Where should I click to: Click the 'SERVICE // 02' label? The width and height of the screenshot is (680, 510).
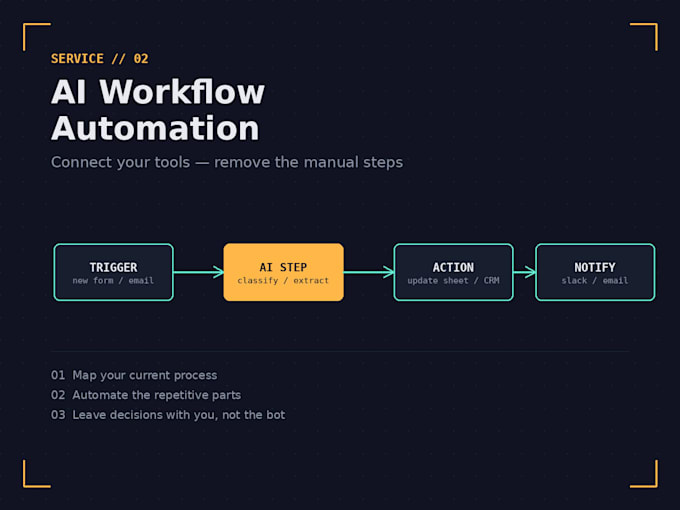click(x=100, y=59)
